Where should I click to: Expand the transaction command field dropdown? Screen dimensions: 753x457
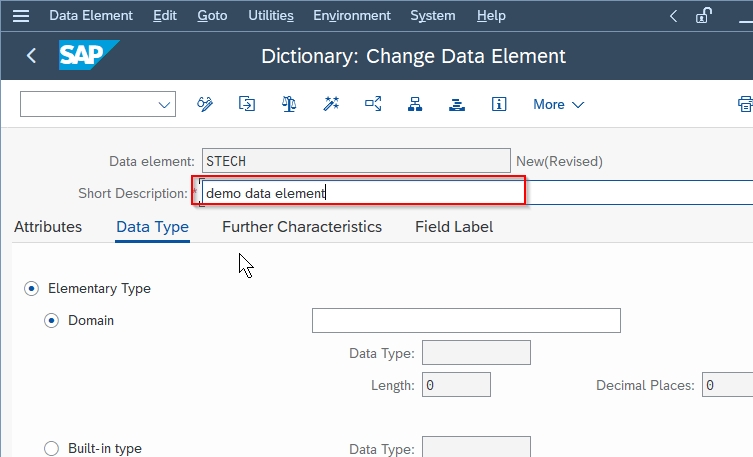coord(165,104)
